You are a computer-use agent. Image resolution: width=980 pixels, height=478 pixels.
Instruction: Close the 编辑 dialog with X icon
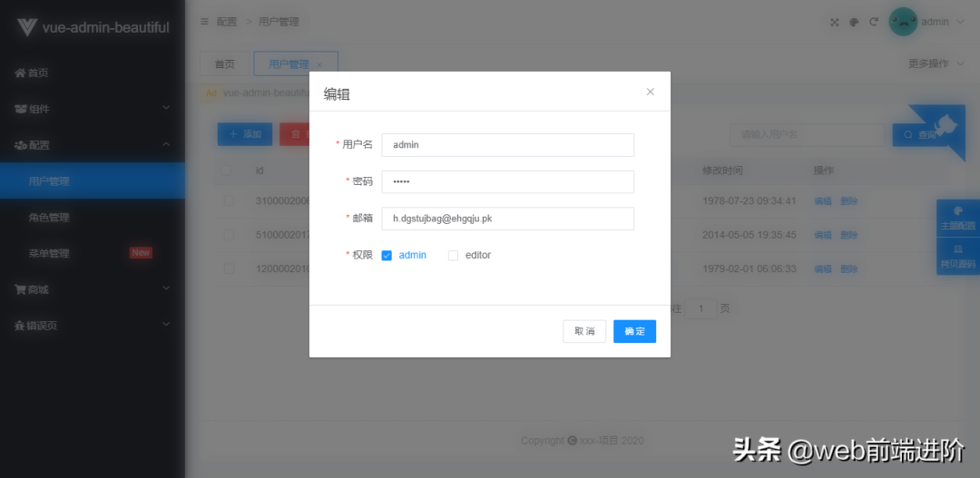(650, 92)
